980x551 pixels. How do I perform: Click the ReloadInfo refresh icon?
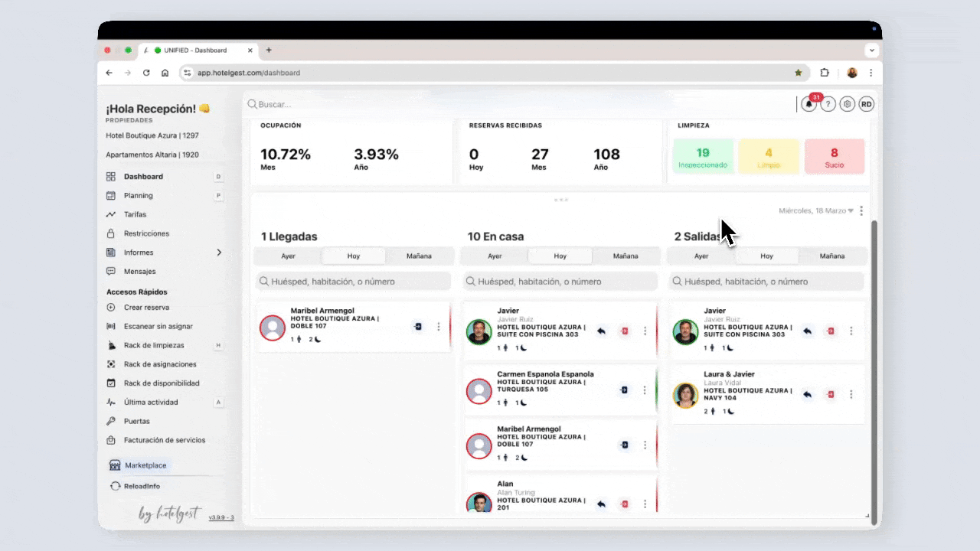pos(115,486)
